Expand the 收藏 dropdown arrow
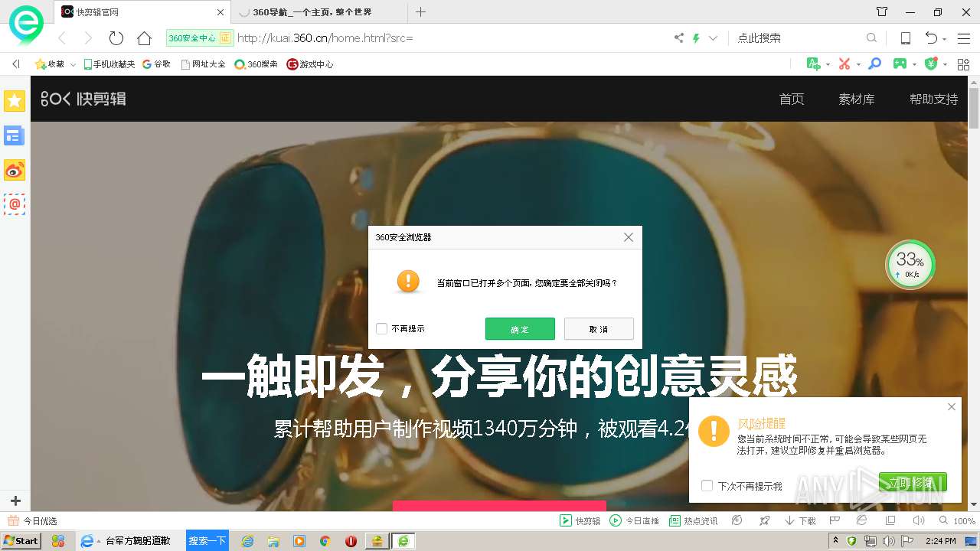The image size is (980, 551). pos(73,65)
